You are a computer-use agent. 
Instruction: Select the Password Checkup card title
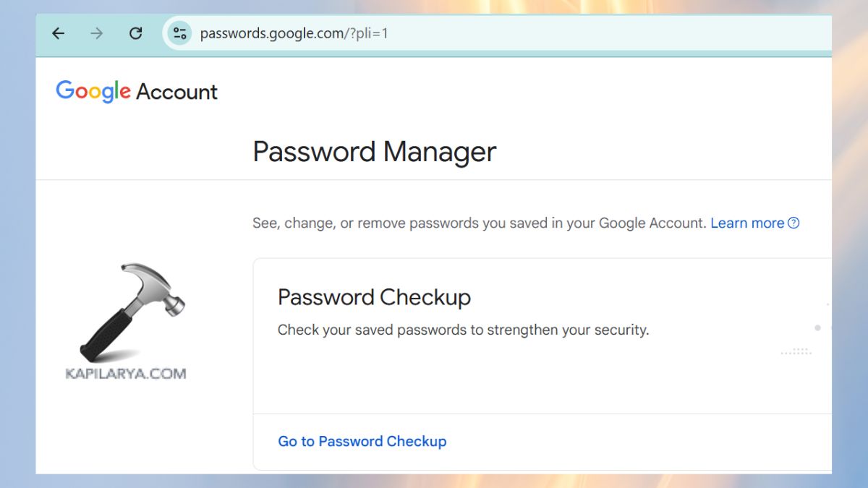(374, 297)
